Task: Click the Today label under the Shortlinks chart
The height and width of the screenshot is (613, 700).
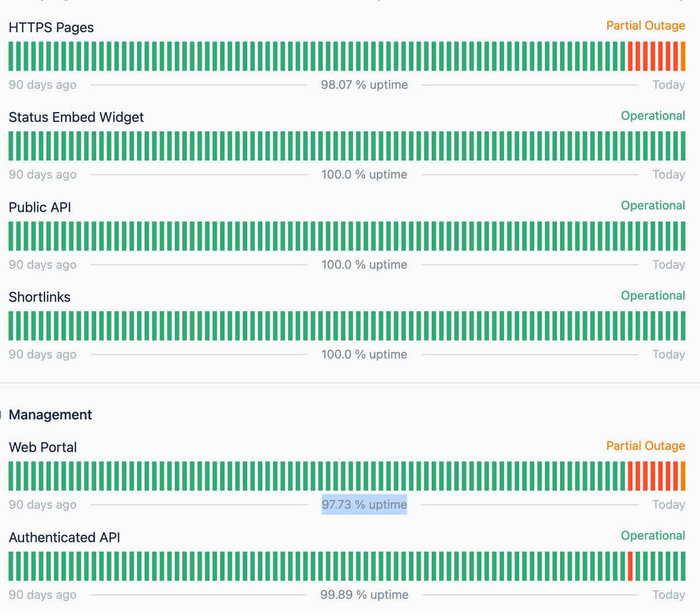Action: [668, 354]
